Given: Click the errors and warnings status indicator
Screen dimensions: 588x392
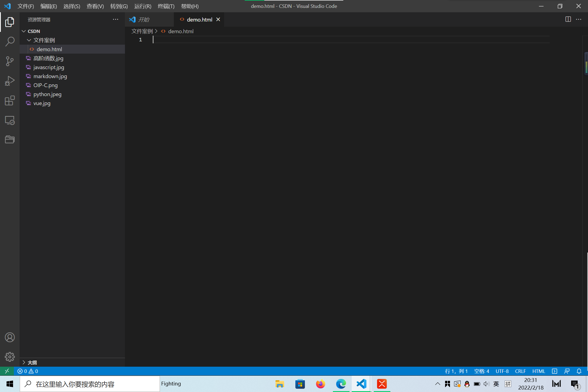Looking at the screenshot, I should point(27,371).
